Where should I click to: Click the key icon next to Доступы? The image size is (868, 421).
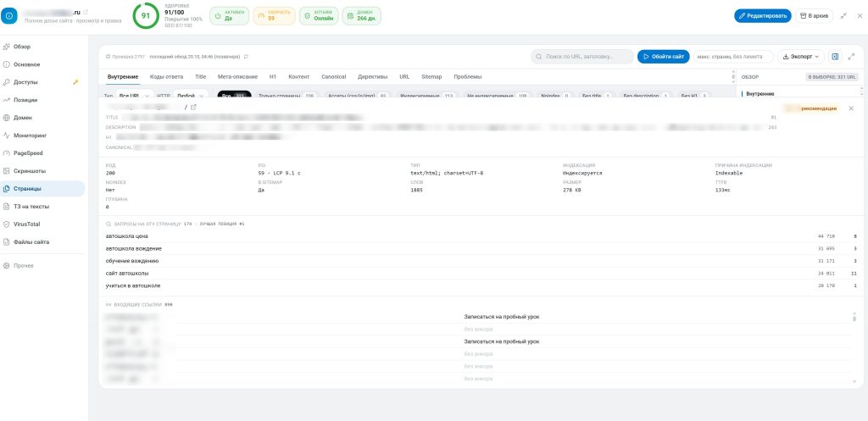tap(75, 82)
